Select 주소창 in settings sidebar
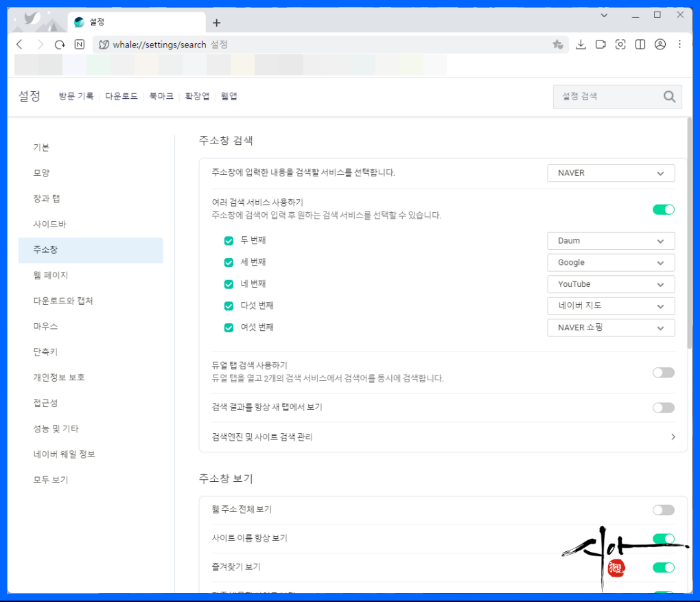This screenshot has width=700, height=602. (x=91, y=250)
